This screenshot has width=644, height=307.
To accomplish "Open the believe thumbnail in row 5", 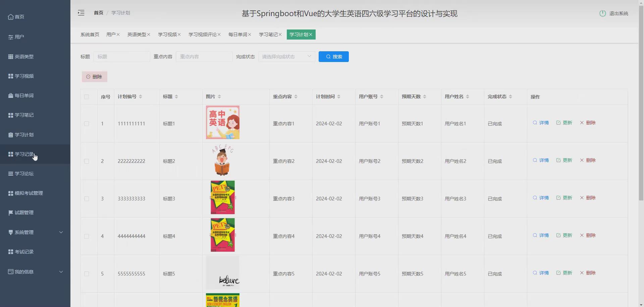I will (223, 272).
